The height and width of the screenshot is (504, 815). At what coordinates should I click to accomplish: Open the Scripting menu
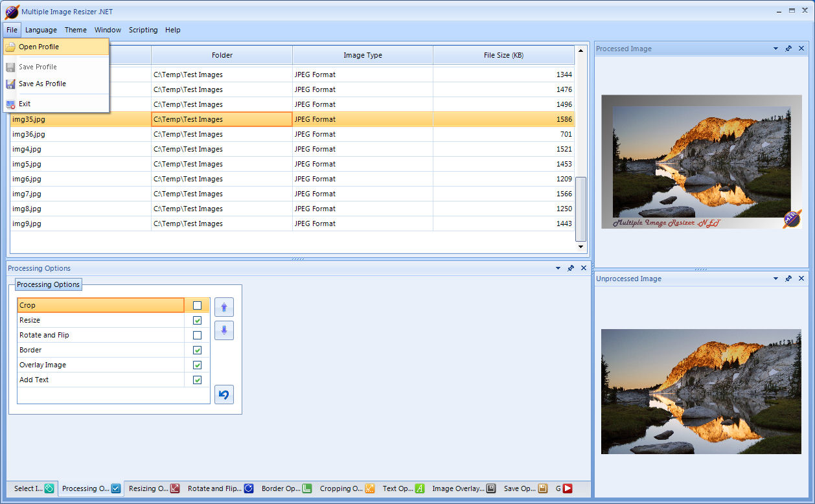tap(143, 30)
